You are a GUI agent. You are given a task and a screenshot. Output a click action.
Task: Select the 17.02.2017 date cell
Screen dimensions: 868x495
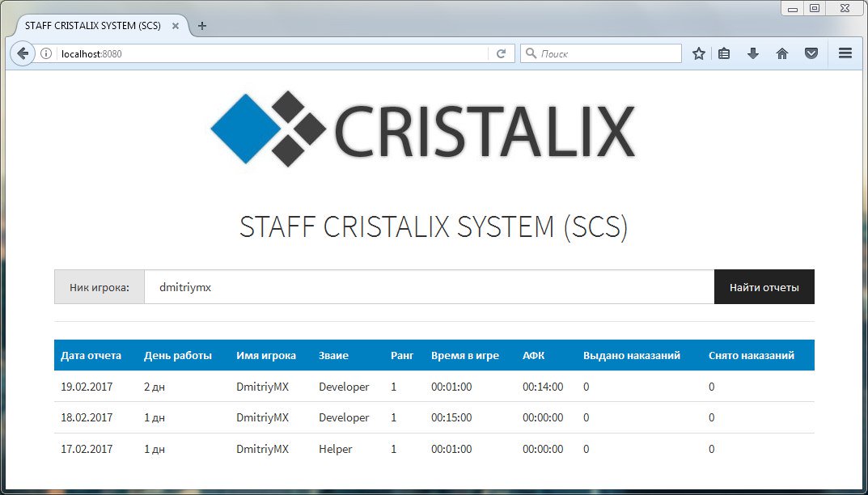click(87, 449)
